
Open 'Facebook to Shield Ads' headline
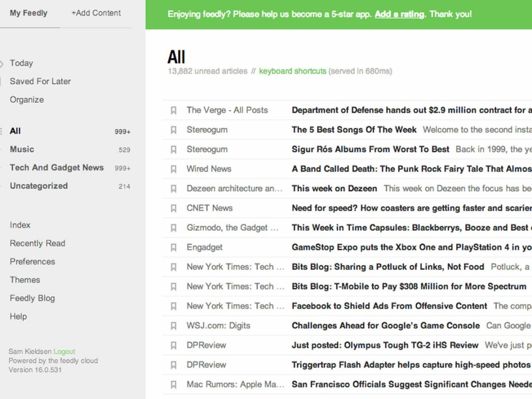(389, 306)
